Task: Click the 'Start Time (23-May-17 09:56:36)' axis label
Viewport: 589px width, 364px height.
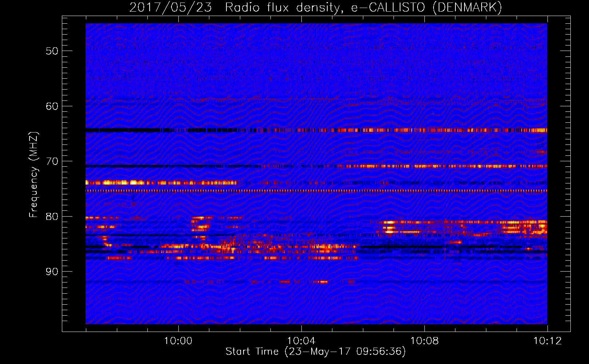Action: pyautogui.click(x=316, y=352)
